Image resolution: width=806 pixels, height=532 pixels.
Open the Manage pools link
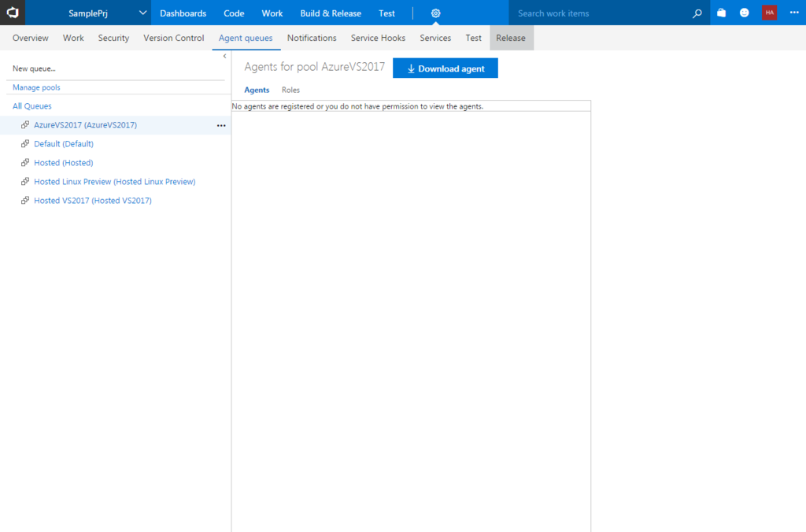(x=36, y=87)
